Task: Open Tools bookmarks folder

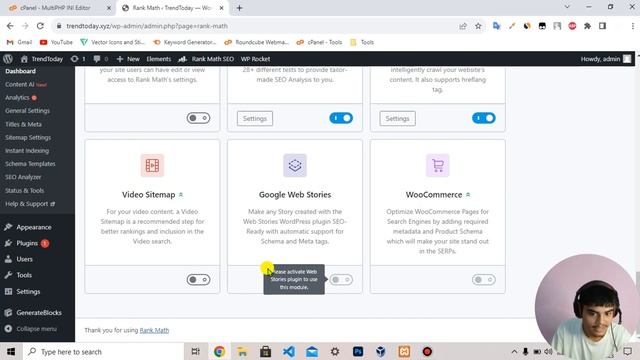Action: pos(362,42)
